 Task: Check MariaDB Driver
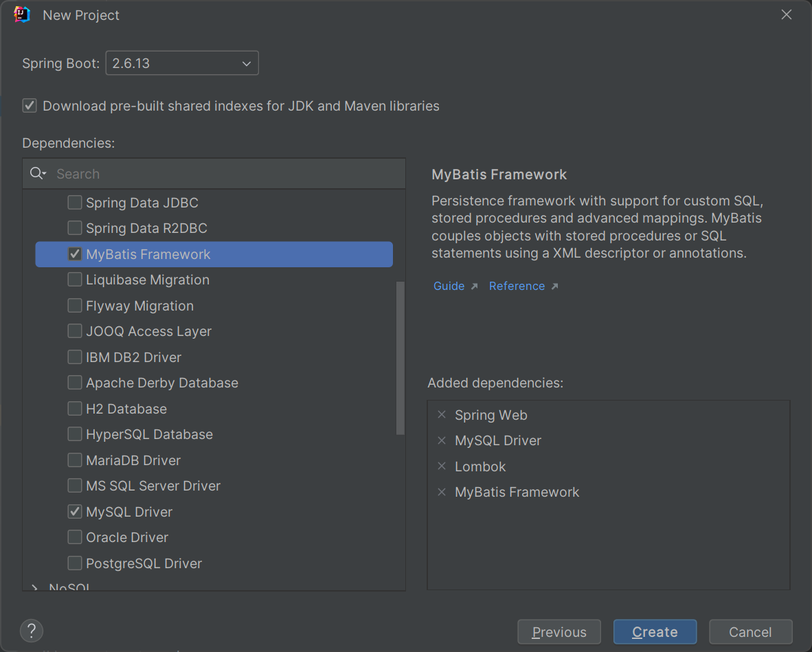75,460
